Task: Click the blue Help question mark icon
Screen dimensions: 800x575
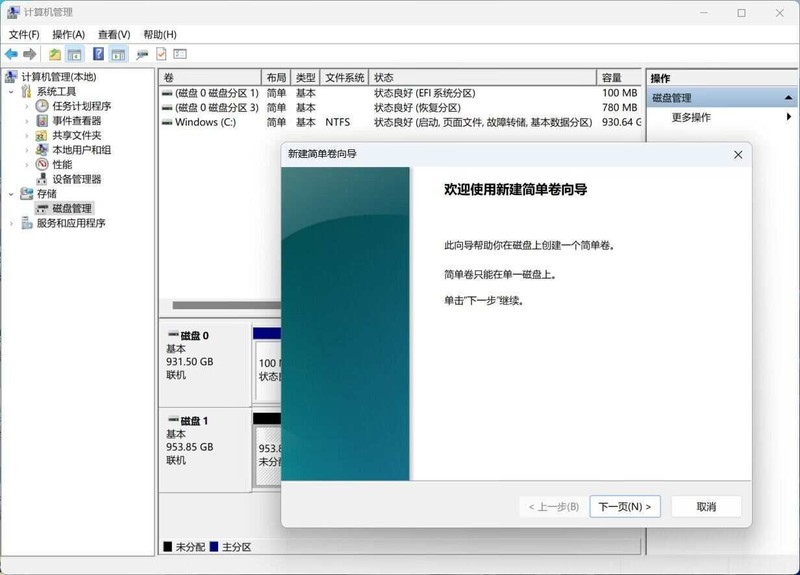Action: point(98,54)
